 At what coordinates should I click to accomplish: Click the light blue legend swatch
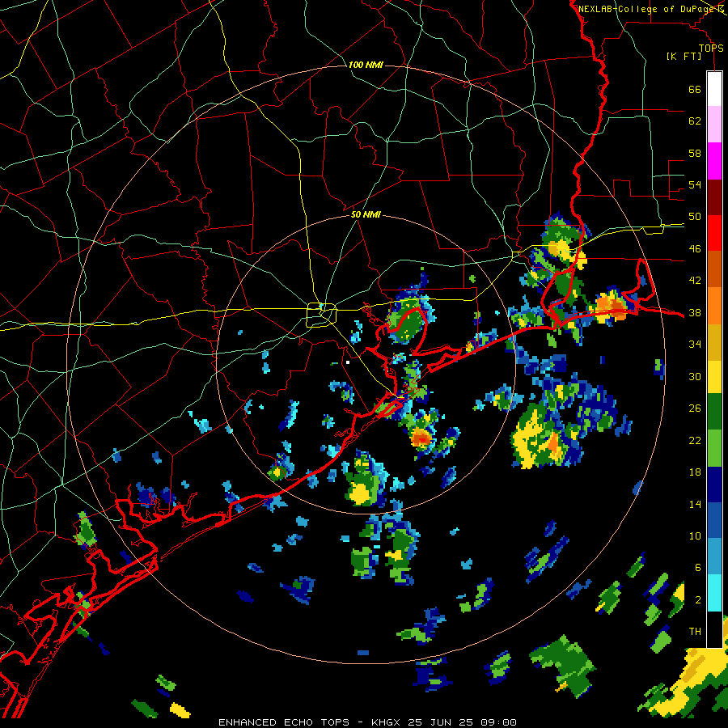click(714, 557)
